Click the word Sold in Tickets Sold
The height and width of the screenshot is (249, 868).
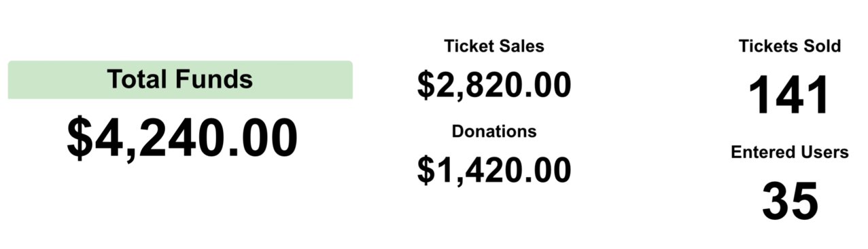pyautogui.click(x=822, y=46)
